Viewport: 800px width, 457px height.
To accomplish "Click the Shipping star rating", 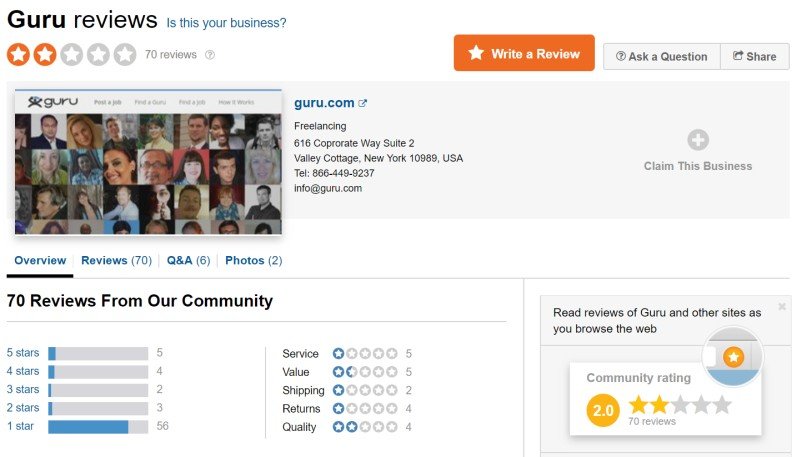I will coord(365,390).
